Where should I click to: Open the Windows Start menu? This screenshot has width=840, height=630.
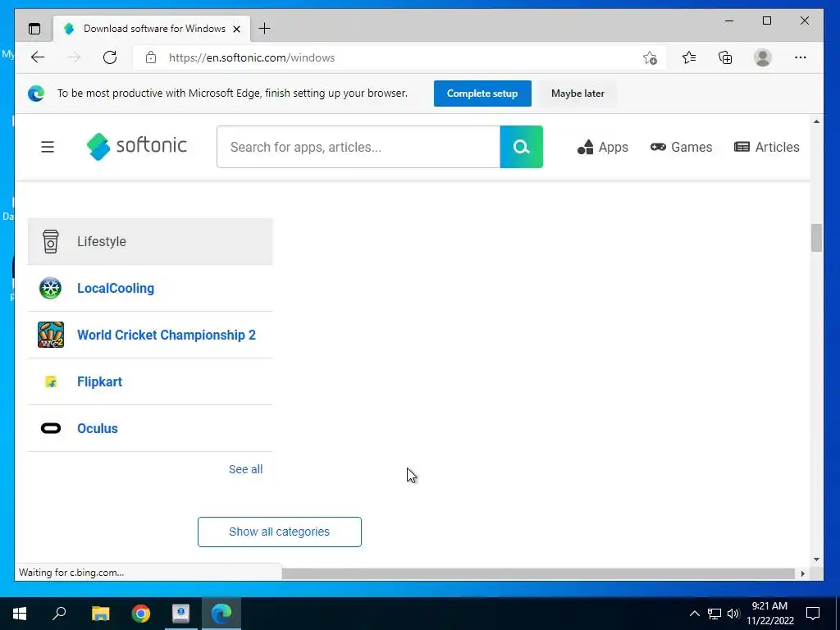20,614
